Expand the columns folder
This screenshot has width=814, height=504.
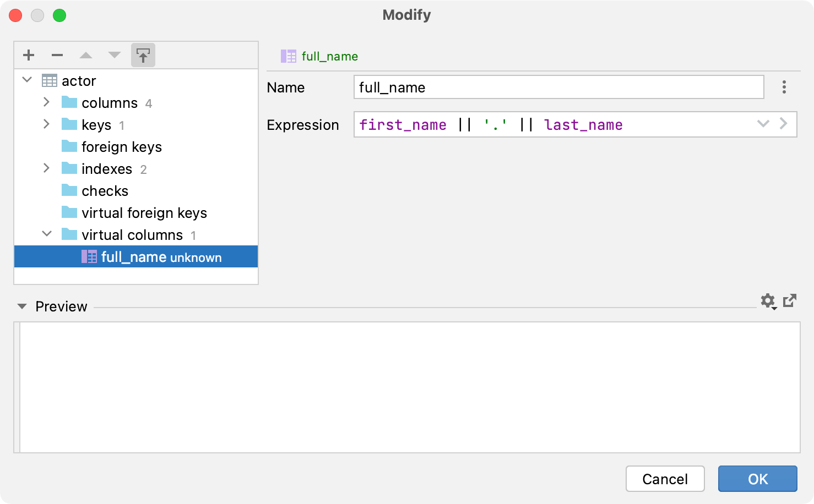(x=46, y=102)
